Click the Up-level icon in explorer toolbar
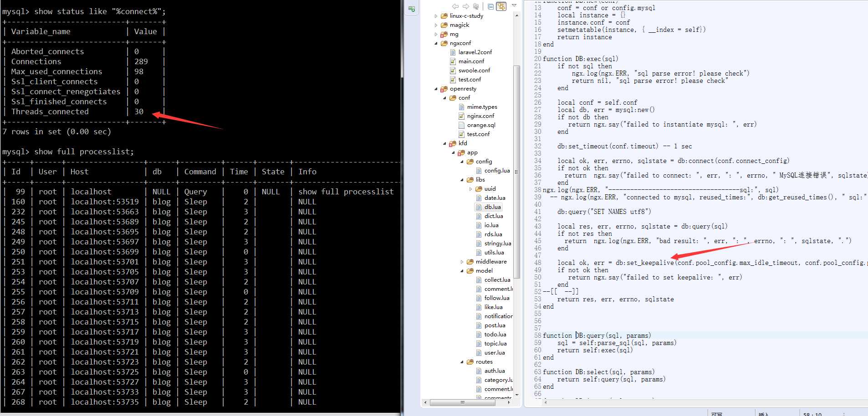Viewport: 868px width, 416px height. click(476, 6)
